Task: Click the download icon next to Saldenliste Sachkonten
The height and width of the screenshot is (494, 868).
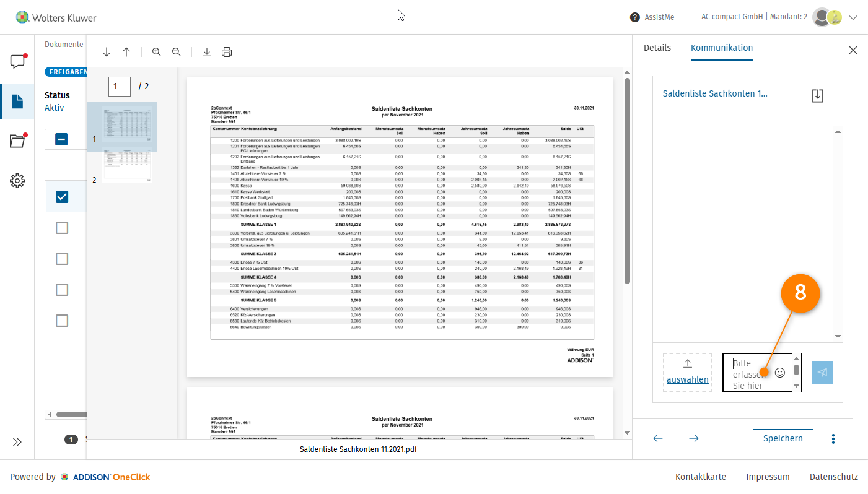Action: [818, 95]
